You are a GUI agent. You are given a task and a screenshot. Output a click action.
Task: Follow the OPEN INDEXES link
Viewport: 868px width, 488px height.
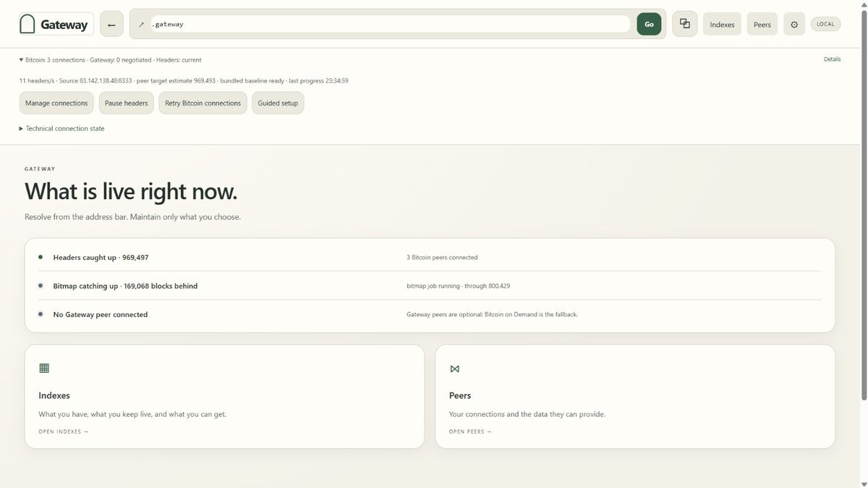click(x=64, y=432)
